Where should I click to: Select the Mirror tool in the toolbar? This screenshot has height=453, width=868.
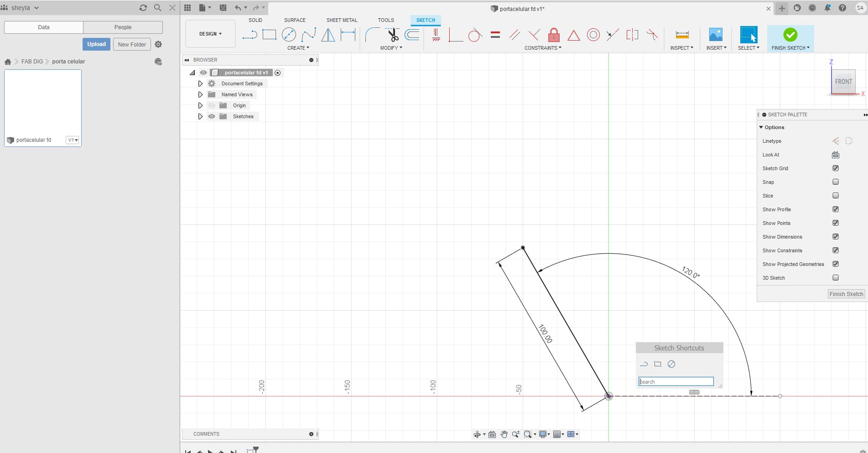coord(328,35)
